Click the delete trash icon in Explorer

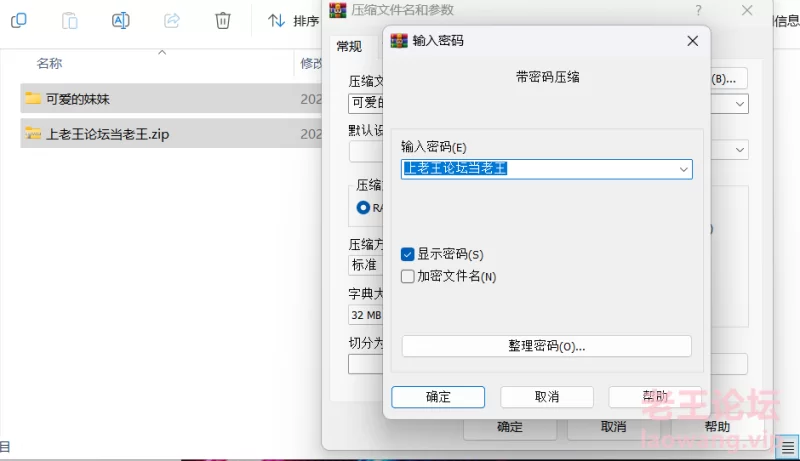click(x=222, y=20)
